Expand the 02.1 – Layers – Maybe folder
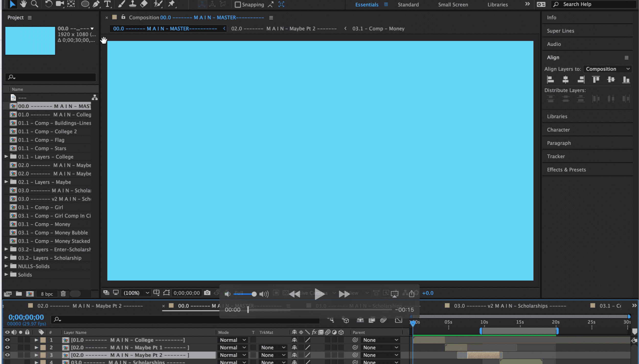This screenshot has height=364, width=639. 6,182
